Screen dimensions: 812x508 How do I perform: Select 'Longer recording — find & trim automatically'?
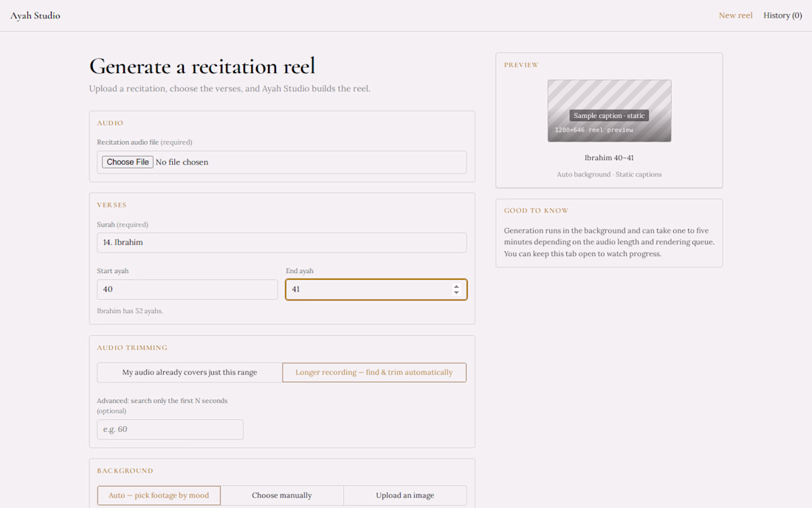pyautogui.click(x=374, y=372)
